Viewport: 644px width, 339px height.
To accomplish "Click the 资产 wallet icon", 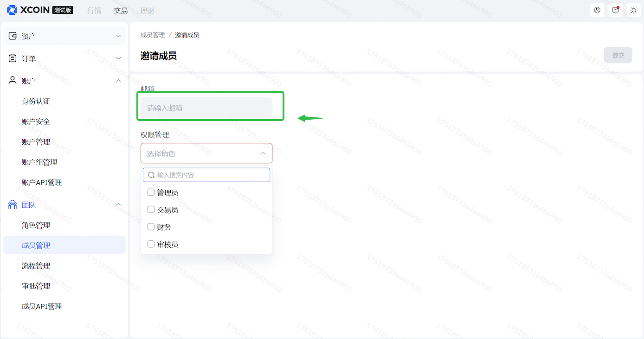I will coord(13,36).
